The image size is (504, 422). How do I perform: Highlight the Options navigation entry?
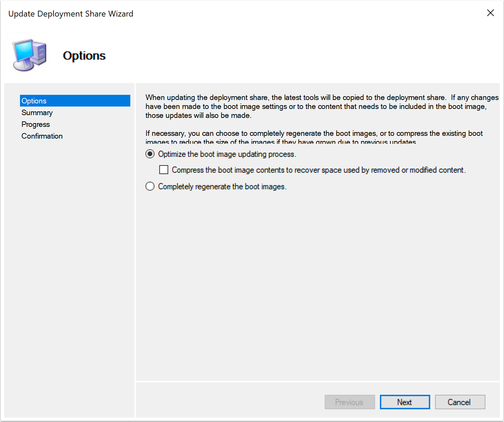click(34, 101)
